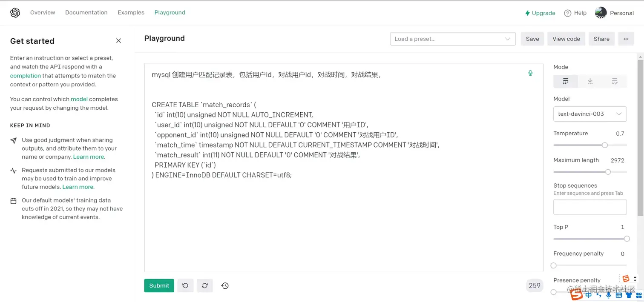The width and height of the screenshot is (644, 302).
Task: Open the Load a preset dropdown
Action: click(452, 39)
